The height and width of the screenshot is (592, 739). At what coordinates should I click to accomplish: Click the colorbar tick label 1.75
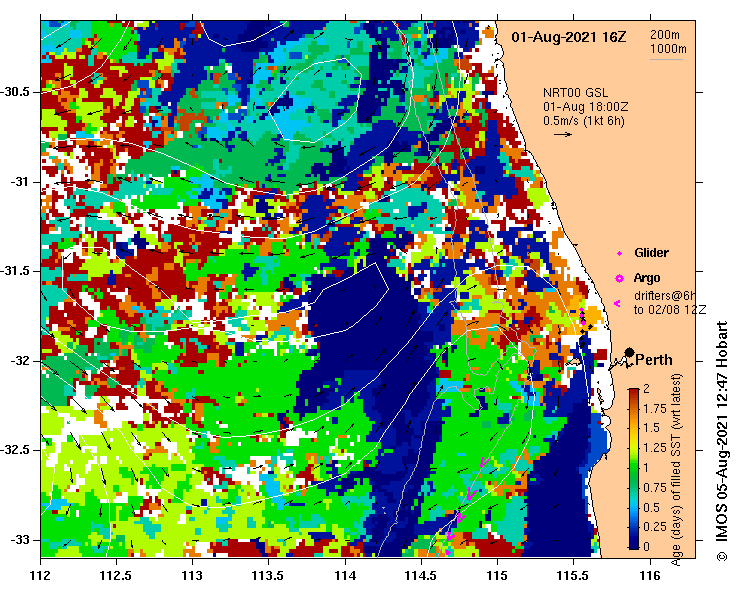click(x=655, y=409)
